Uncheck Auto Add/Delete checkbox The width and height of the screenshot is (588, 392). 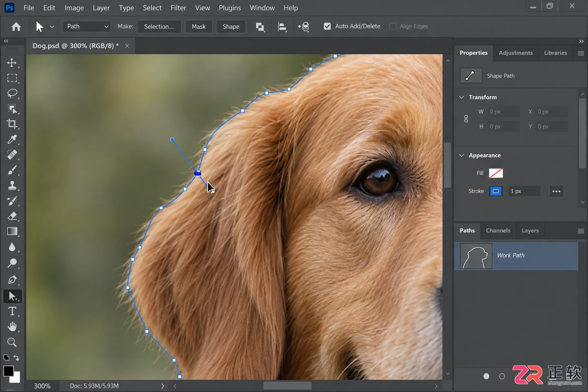point(327,26)
